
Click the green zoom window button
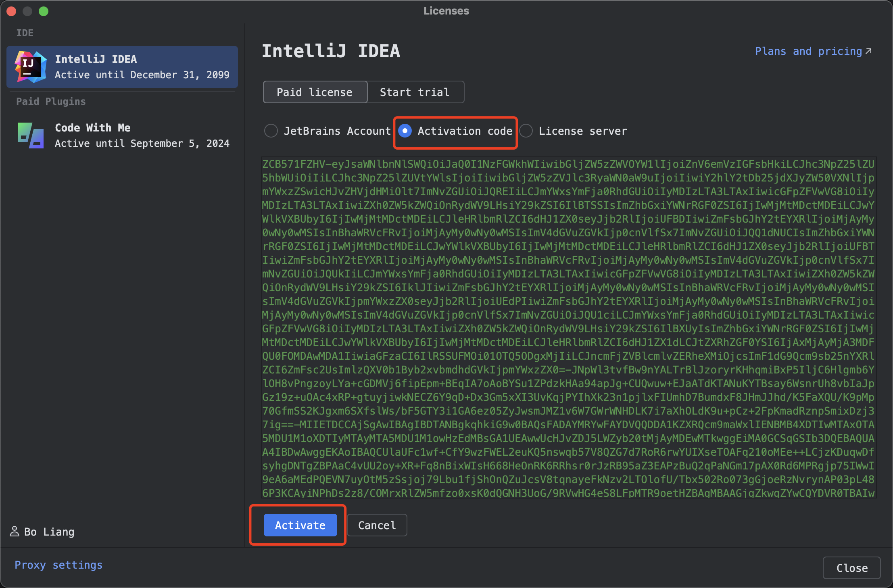(44, 11)
